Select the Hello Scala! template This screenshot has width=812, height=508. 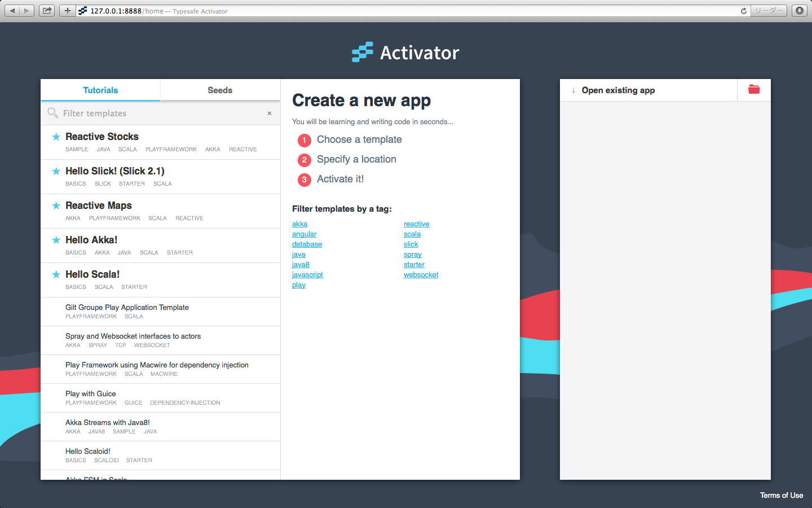[x=160, y=280]
